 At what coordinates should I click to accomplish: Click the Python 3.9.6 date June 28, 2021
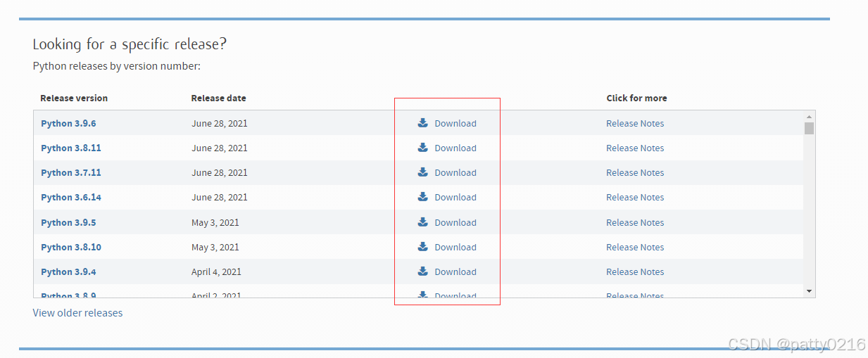[220, 123]
